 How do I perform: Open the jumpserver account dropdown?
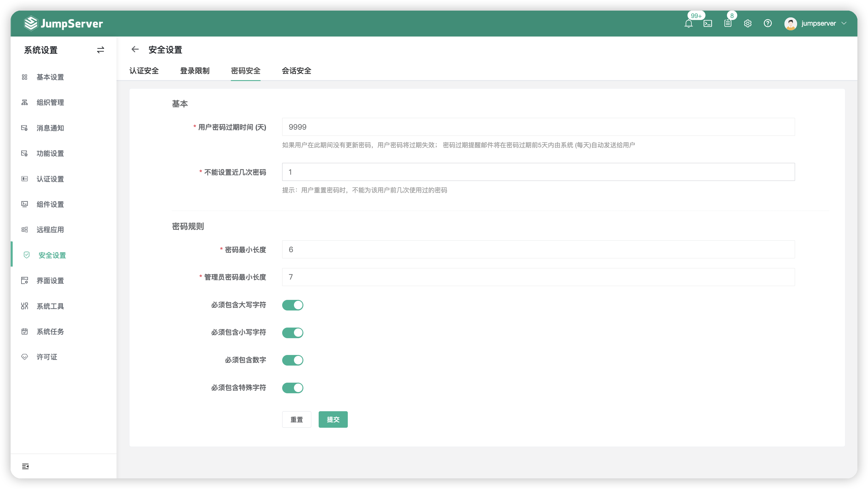[819, 23]
